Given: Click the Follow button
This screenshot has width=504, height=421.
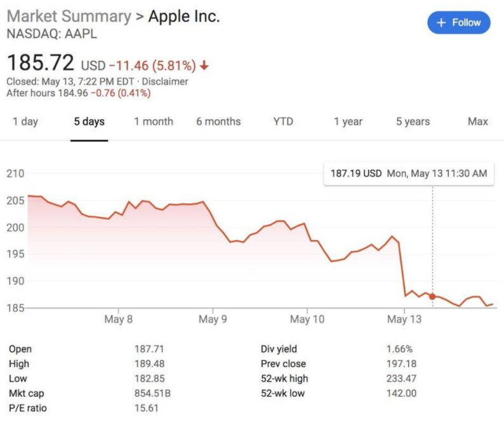Looking at the screenshot, I should pos(459,23).
